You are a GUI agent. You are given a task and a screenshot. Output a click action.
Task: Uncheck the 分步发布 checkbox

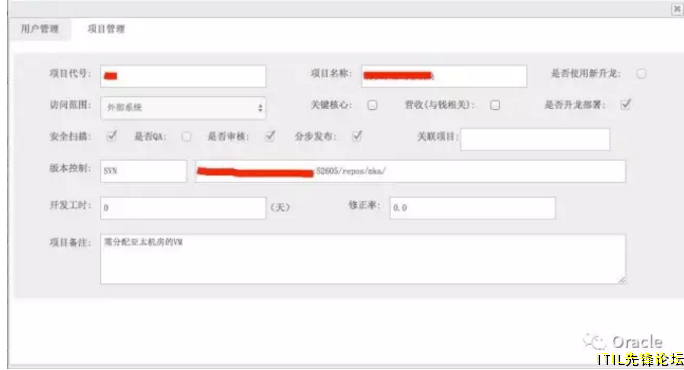(357, 136)
